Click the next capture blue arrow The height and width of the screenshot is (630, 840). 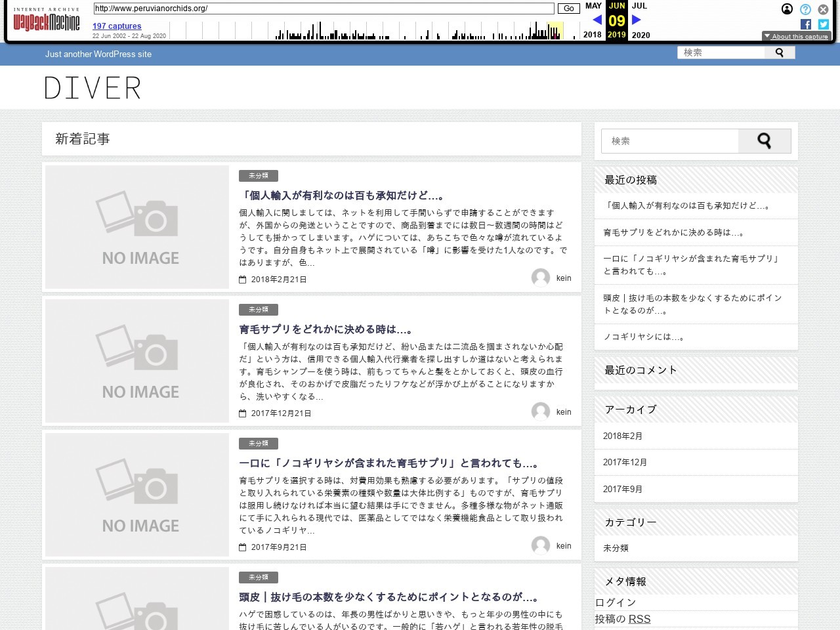(x=636, y=20)
